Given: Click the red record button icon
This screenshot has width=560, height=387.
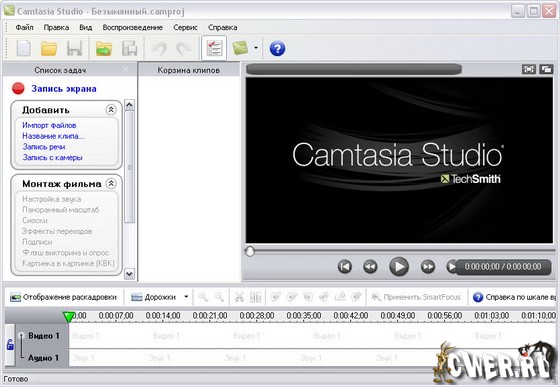Looking at the screenshot, I should tap(18, 88).
